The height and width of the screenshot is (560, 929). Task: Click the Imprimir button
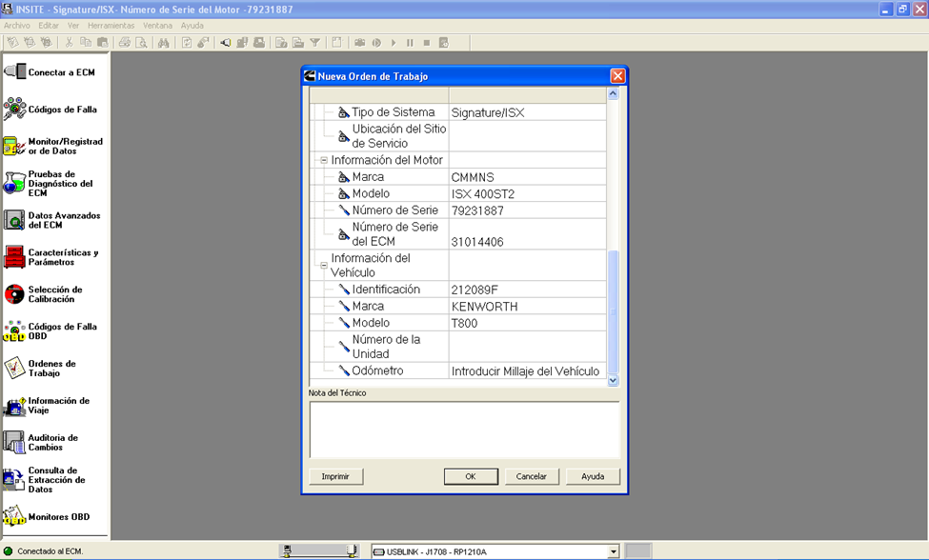tap(335, 476)
